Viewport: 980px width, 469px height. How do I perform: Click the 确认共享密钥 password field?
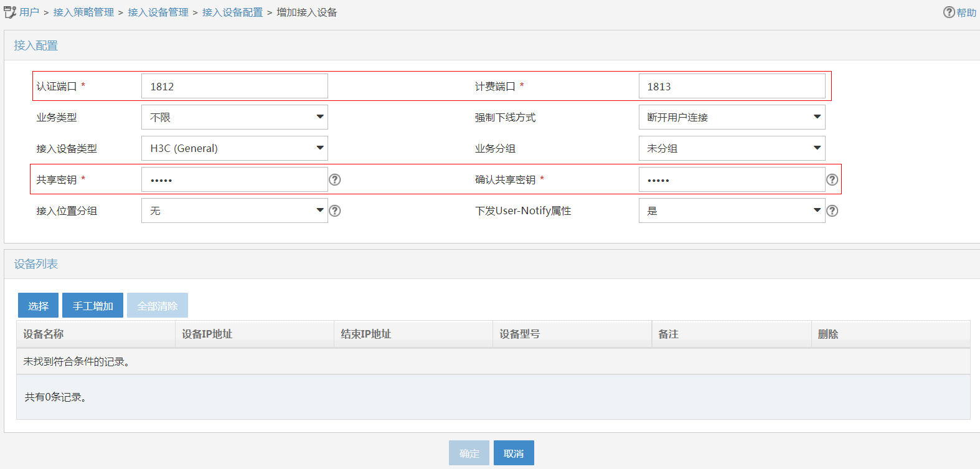[x=732, y=179]
